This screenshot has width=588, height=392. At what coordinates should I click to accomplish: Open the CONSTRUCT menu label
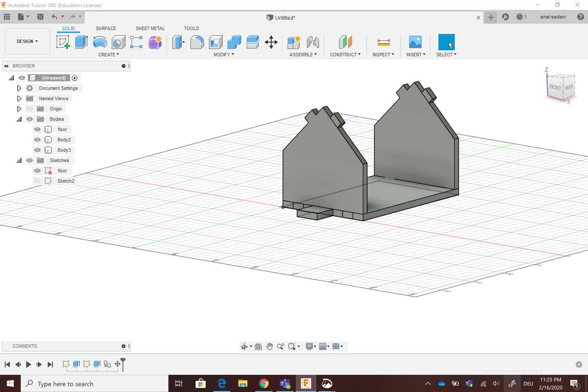coord(345,55)
